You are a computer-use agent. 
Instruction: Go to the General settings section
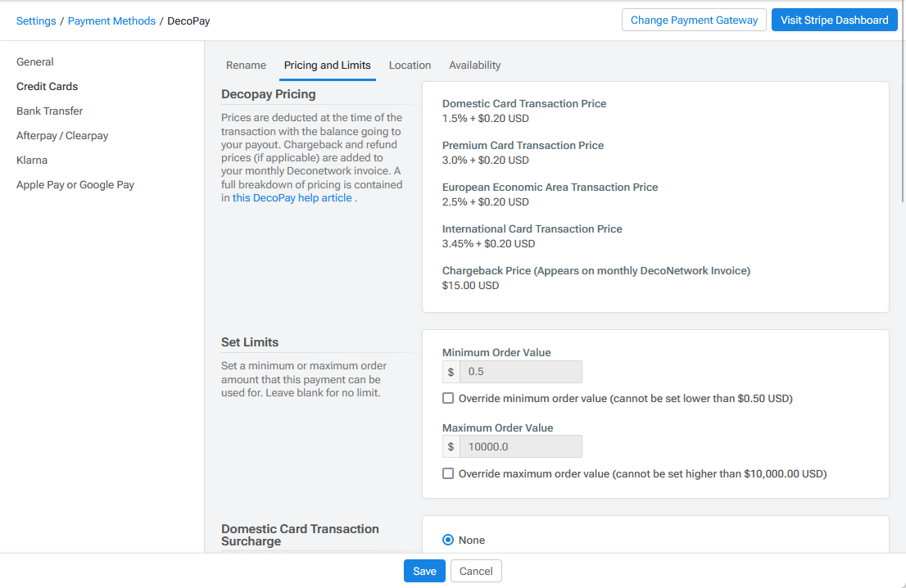[x=35, y=61]
